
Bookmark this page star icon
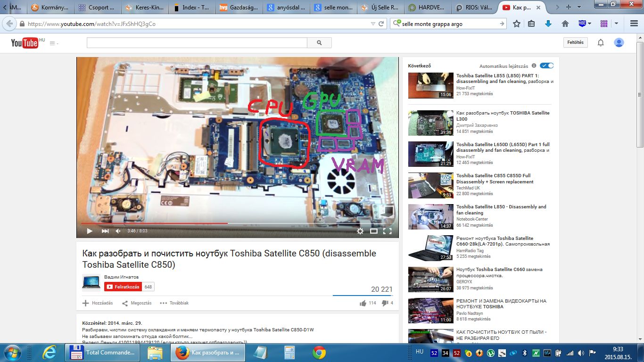517,24
